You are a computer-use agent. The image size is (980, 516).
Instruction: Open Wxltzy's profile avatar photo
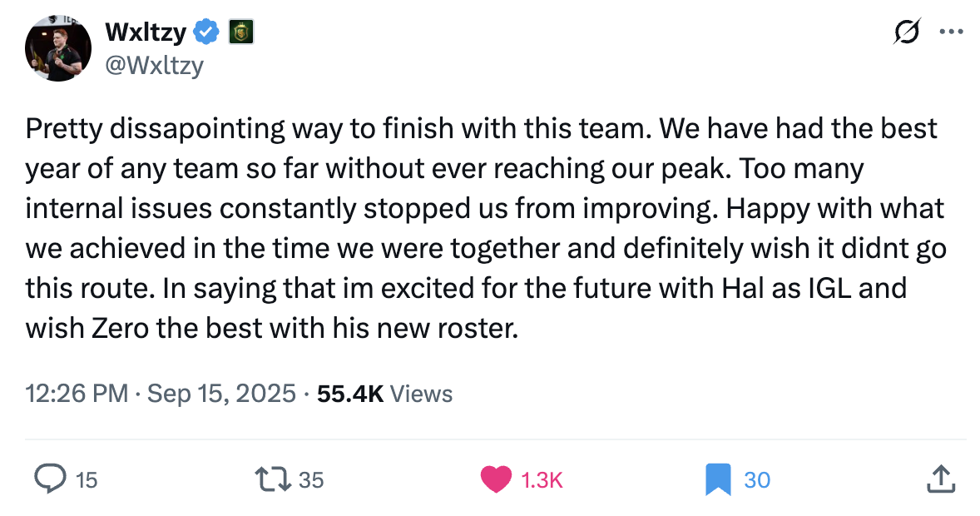coord(58,48)
